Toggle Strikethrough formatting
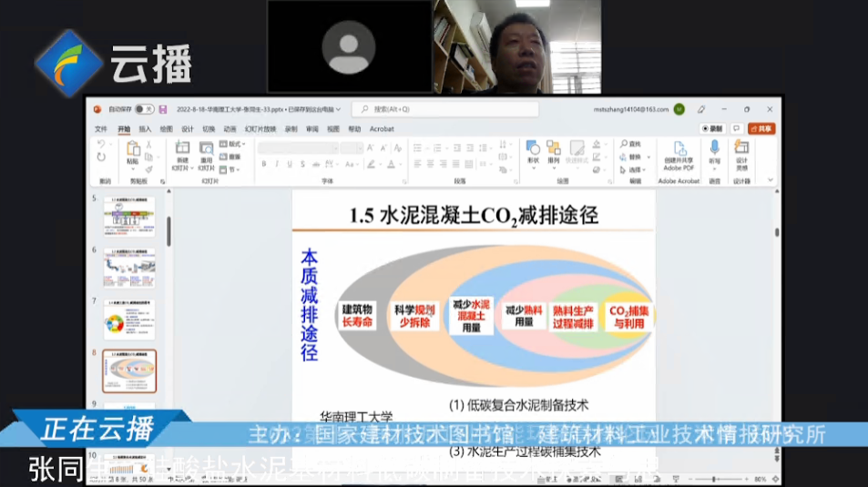 (315, 165)
